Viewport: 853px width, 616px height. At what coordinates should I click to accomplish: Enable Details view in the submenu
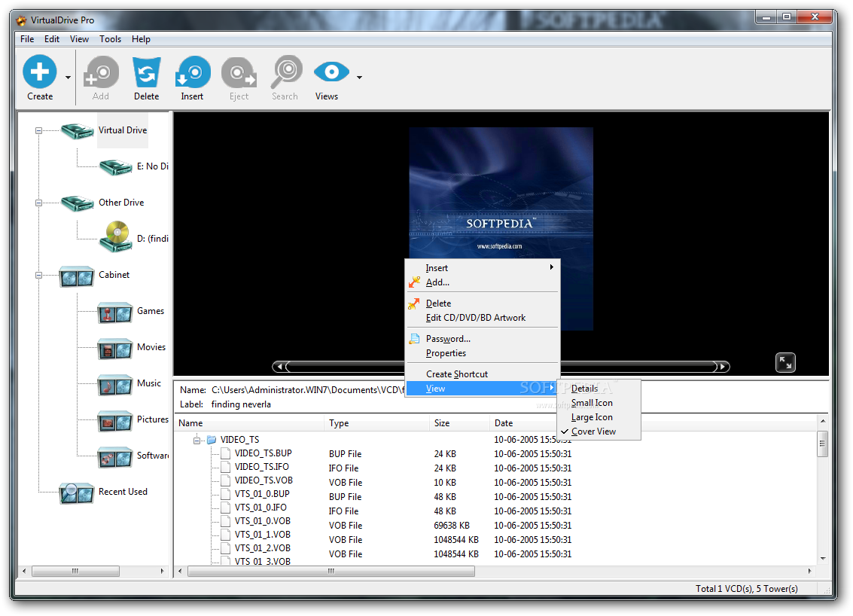point(586,388)
